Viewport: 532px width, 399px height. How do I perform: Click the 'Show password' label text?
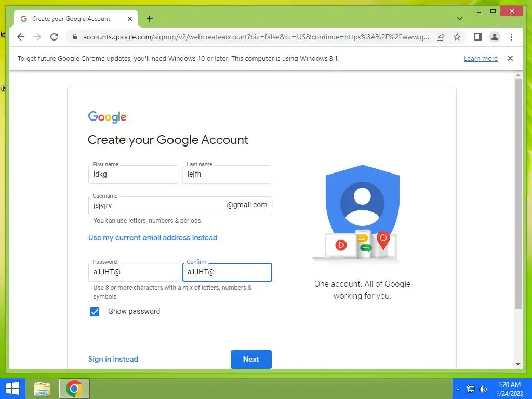tap(135, 312)
